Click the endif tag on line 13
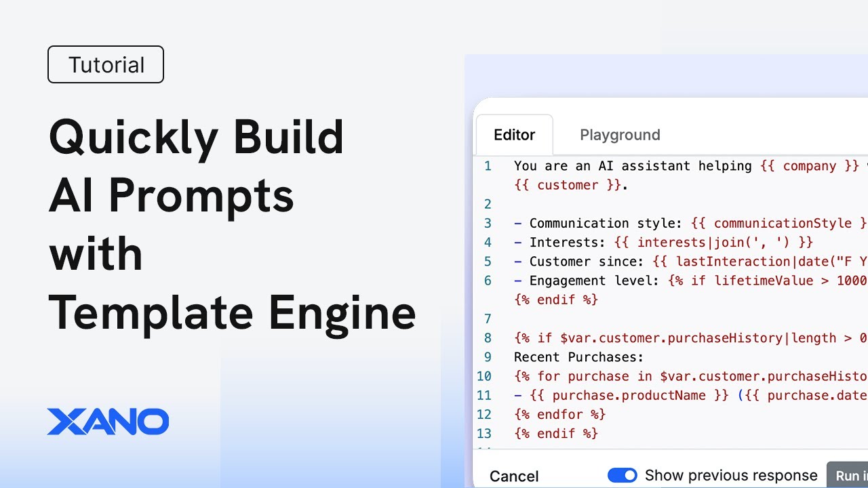The width and height of the screenshot is (868, 488). [556, 433]
